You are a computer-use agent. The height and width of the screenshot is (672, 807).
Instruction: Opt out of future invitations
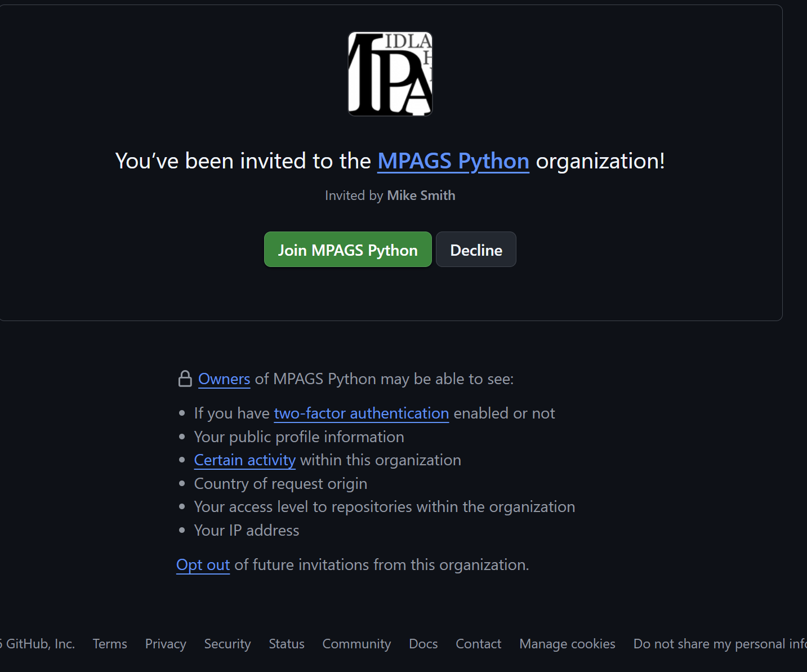[203, 565]
